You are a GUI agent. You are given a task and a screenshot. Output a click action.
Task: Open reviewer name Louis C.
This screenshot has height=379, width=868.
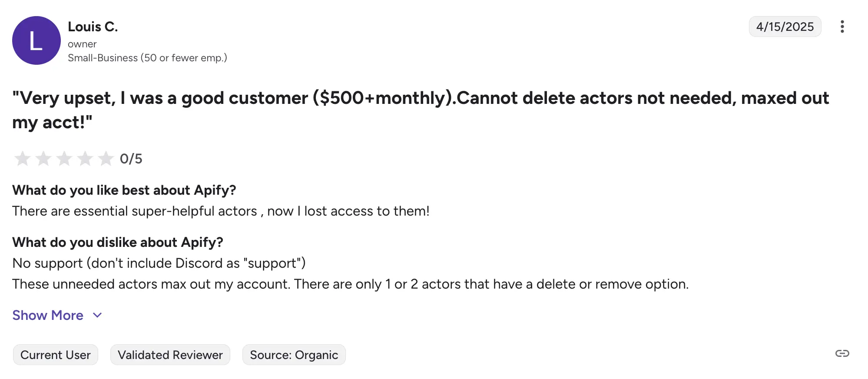[93, 27]
